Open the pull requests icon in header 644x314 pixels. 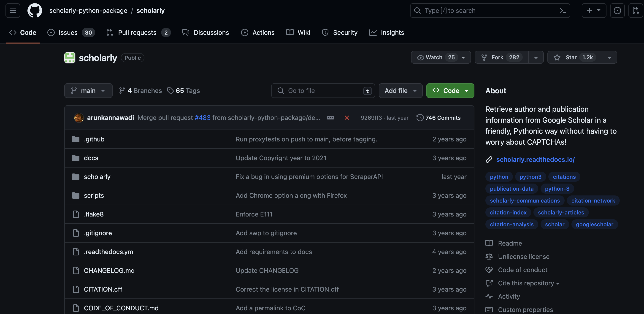[636, 11]
